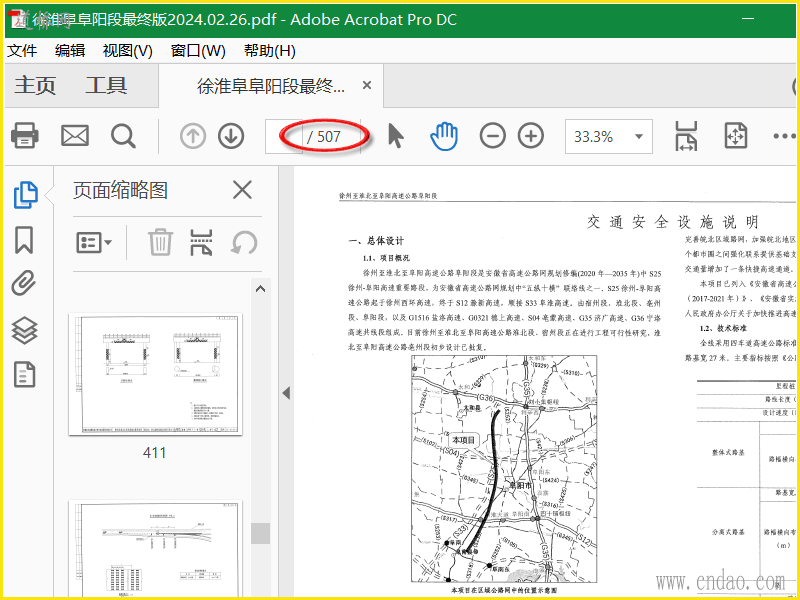The image size is (800, 600).
Task: Click the subsection 1.1、项目概况
Action: click(x=386, y=258)
